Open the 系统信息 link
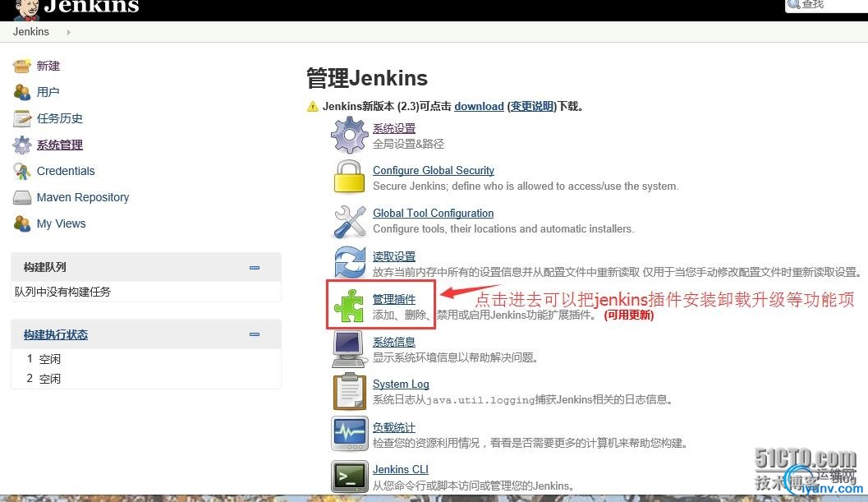Image resolution: width=868 pixels, height=502 pixels. (394, 343)
